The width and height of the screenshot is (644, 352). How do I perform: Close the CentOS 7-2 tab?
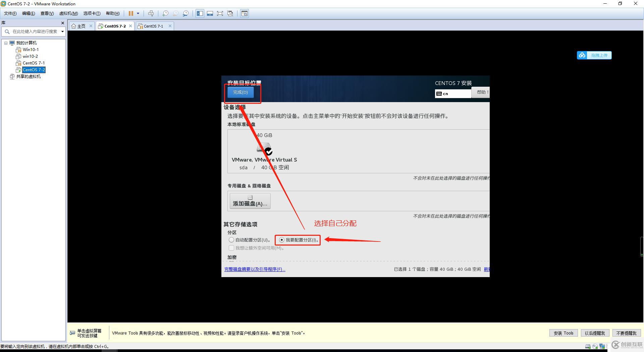coord(130,26)
